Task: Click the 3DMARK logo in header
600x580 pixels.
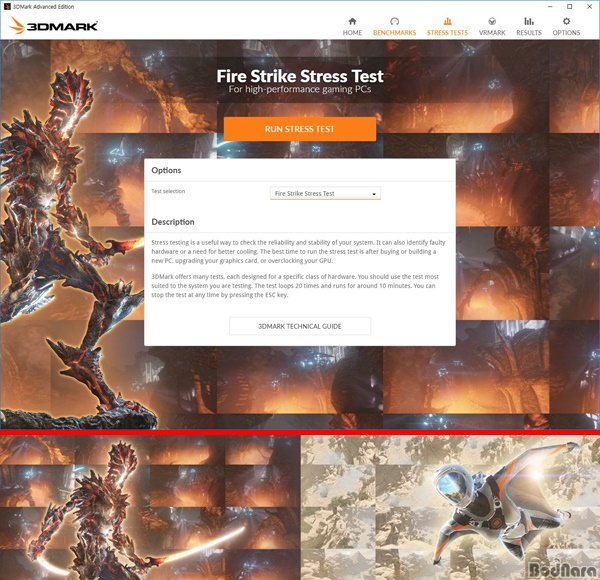Action: coord(54,26)
